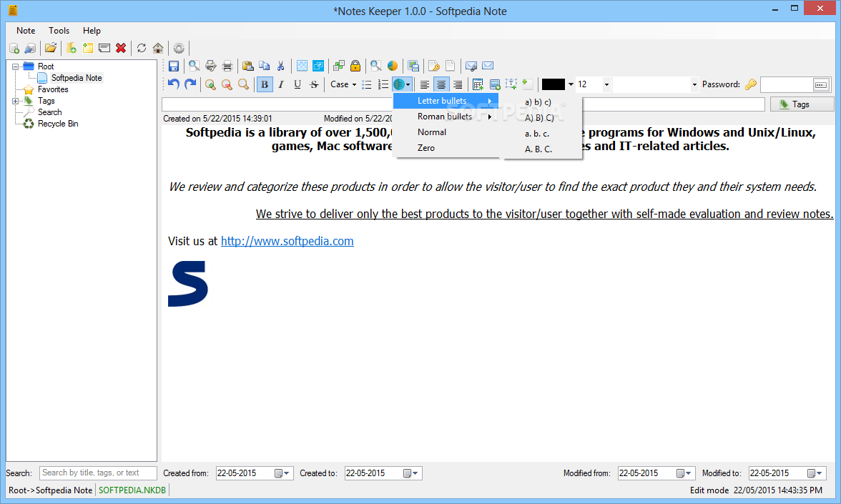Click the Password input field
The image size is (841, 504).
point(787,84)
